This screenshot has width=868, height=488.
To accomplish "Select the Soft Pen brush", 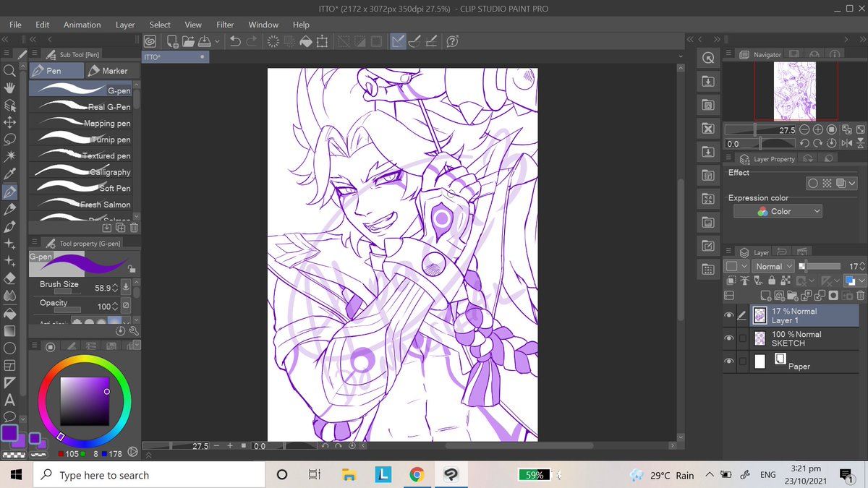I will [81, 188].
